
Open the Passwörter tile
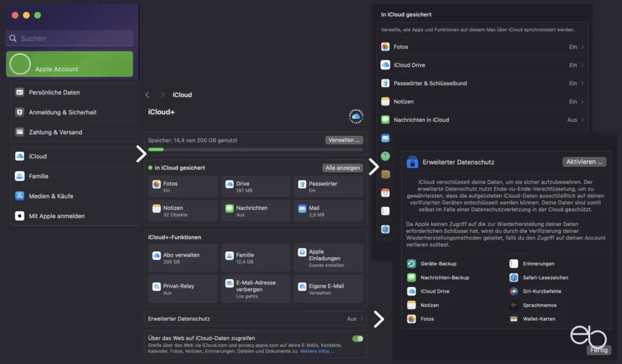pos(329,187)
